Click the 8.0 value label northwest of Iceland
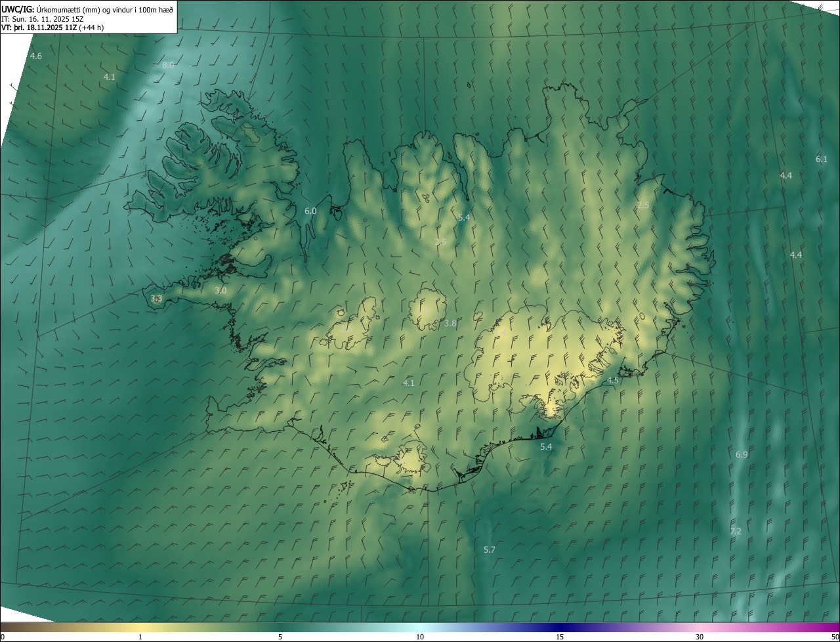 pos(168,65)
